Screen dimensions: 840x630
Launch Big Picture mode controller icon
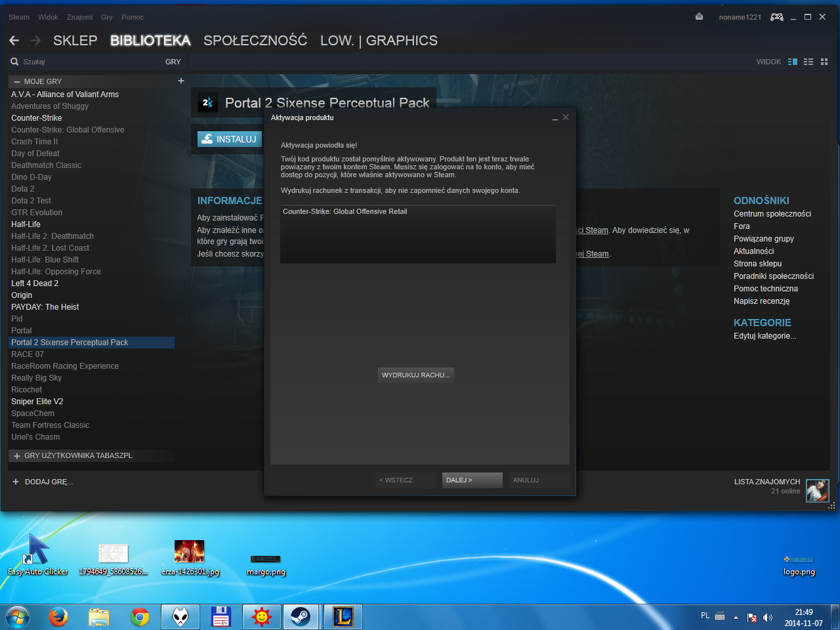click(777, 17)
